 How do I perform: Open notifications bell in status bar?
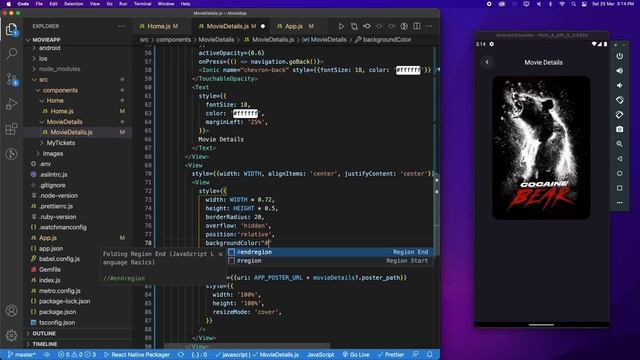point(429,355)
